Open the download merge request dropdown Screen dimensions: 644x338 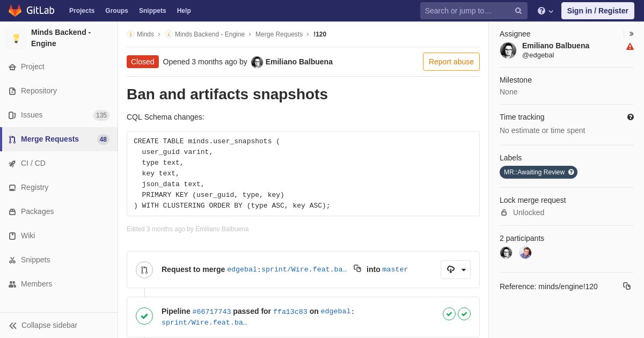point(456,269)
